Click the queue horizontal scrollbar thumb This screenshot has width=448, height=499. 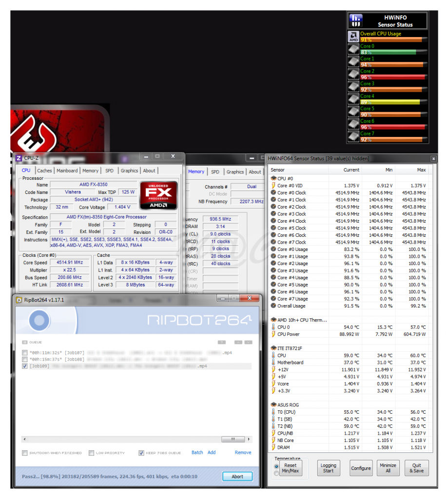[x=233, y=439]
